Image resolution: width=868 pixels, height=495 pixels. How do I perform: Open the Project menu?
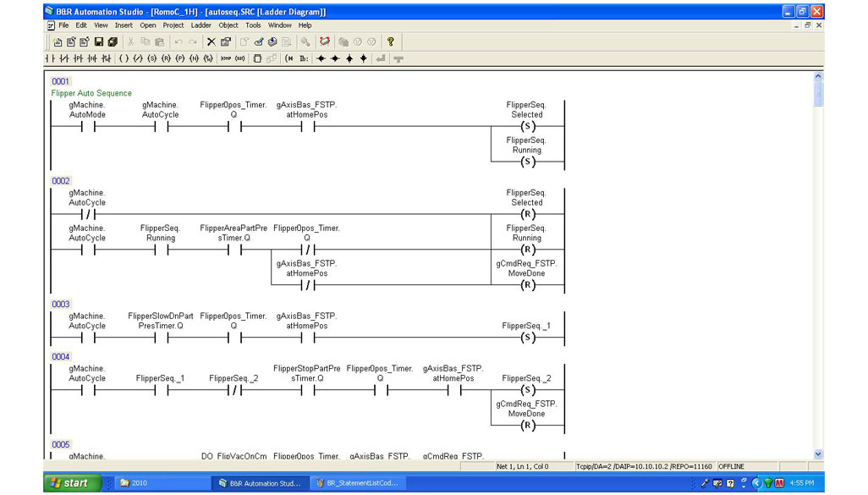(x=173, y=25)
